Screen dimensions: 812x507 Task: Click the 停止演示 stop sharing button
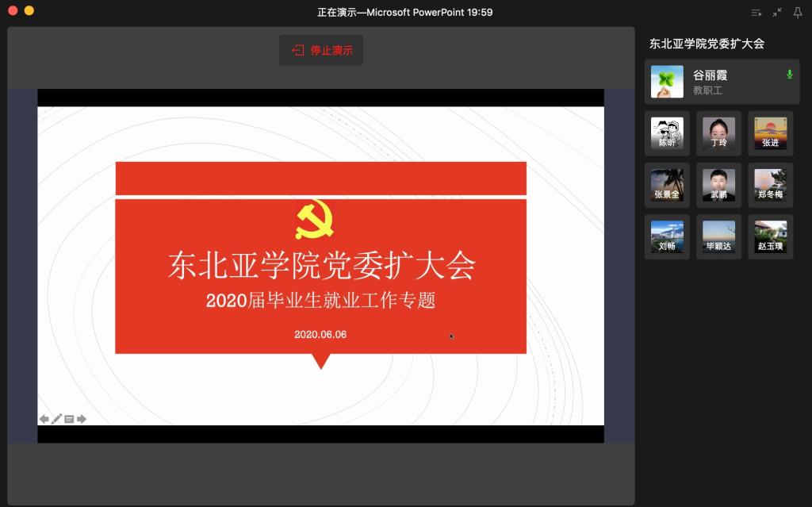click(321, 50)
